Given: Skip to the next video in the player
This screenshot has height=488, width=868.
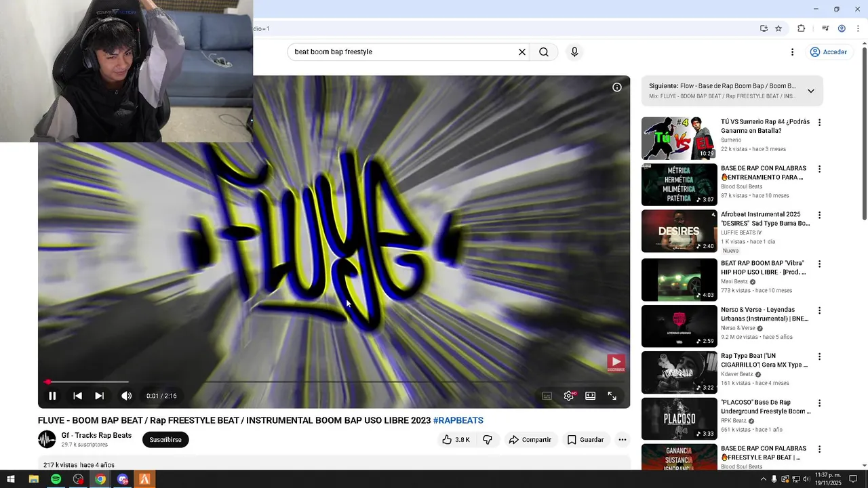Looking at the screenshot, I should point(99,396).
